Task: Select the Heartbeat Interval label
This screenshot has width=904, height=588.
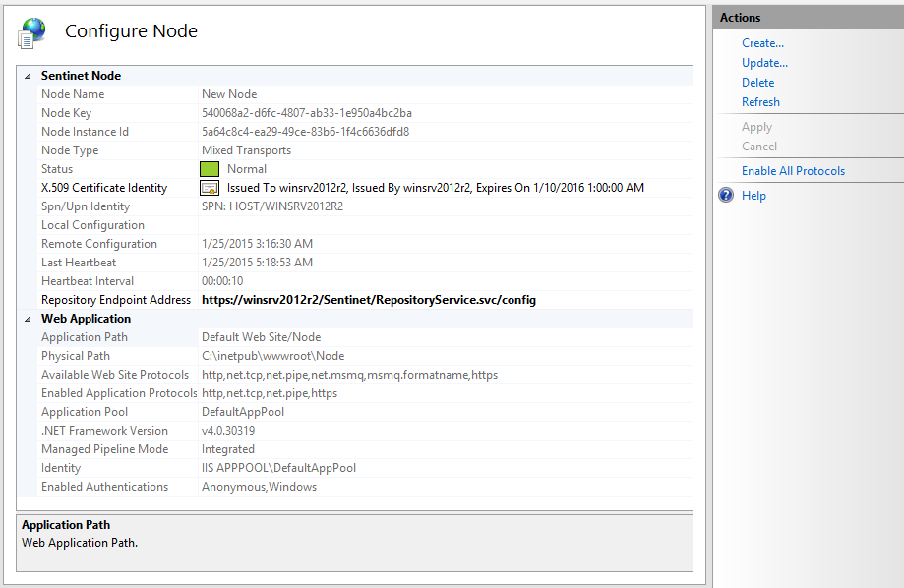Action: click(88, 281)
